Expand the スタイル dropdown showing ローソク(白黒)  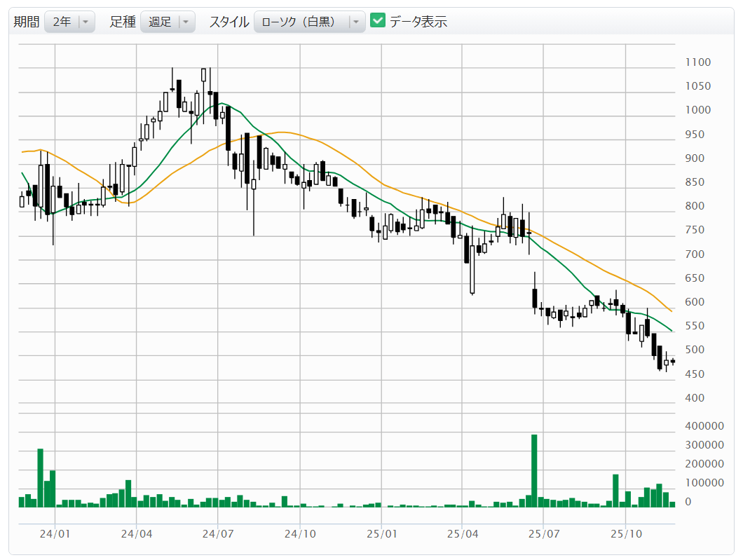(x=300, y=22)
